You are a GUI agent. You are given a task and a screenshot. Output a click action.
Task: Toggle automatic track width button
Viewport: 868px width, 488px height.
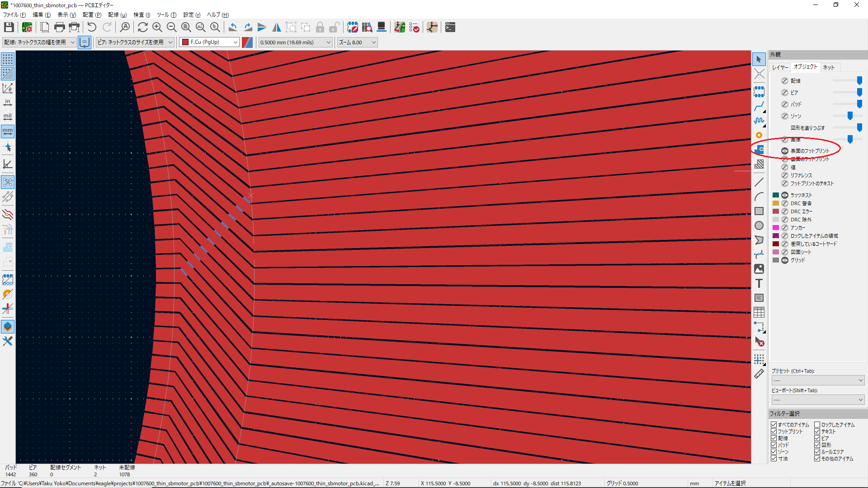click(85, 42)
